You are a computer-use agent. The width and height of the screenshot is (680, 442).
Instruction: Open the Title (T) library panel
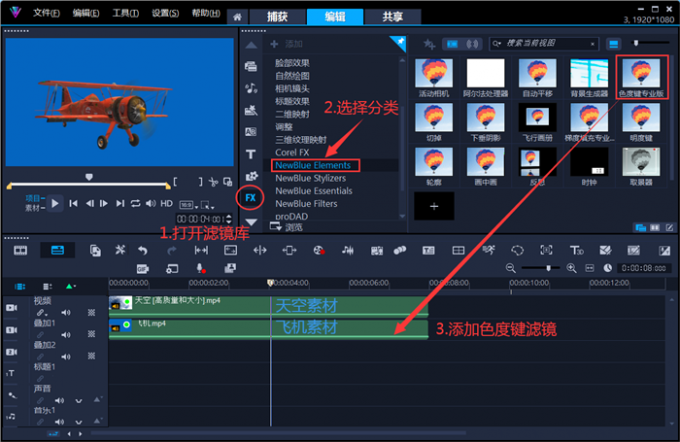pos(250,154)
